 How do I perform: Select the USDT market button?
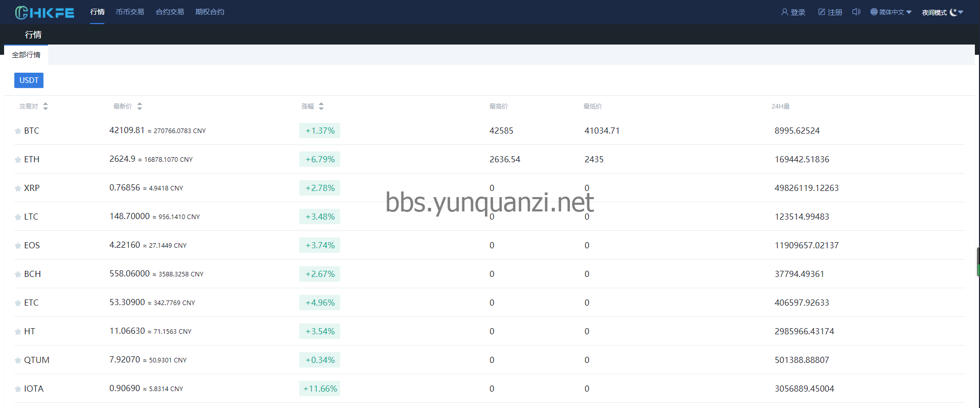pyautogui.click(x=29, y=80)
